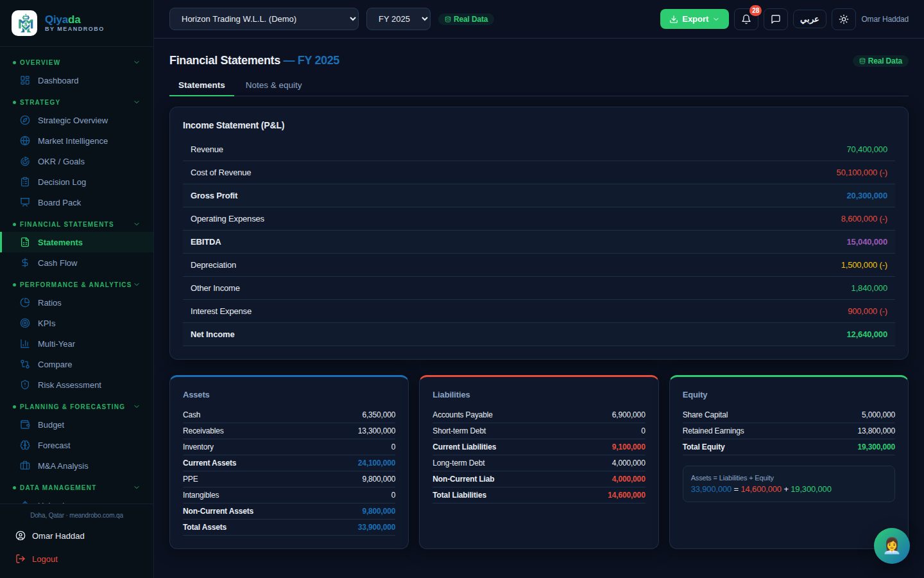Click the Qiyada logo icon
The image size is (924, 578).
24,23
